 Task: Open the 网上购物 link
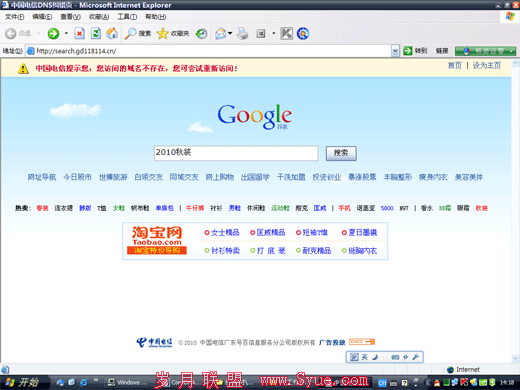pos(220,177)
